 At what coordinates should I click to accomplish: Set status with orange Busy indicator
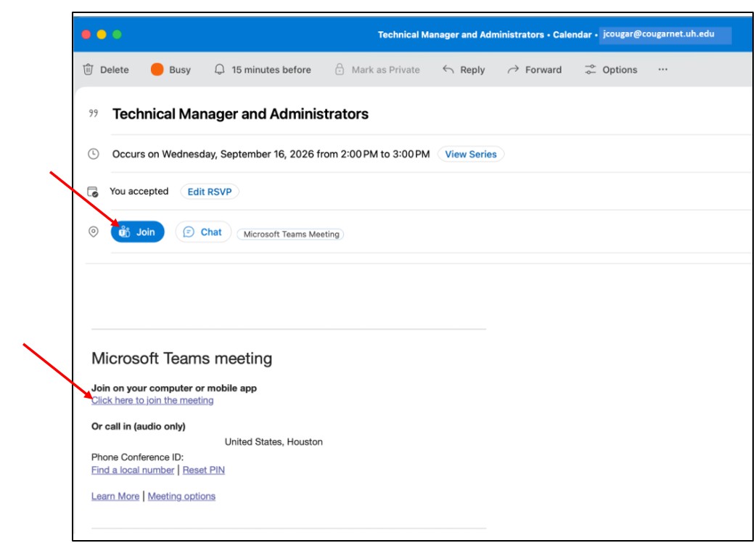pos(170,70)
